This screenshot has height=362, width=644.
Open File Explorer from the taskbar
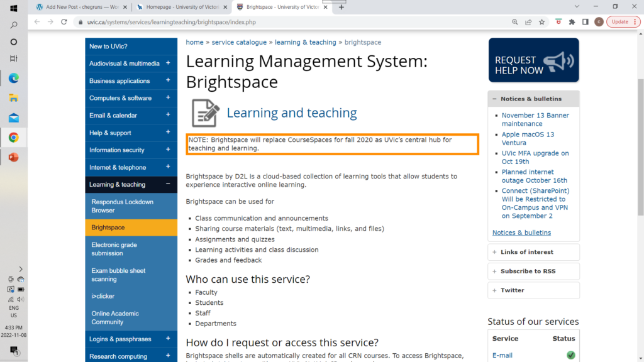tap(13, 98)
